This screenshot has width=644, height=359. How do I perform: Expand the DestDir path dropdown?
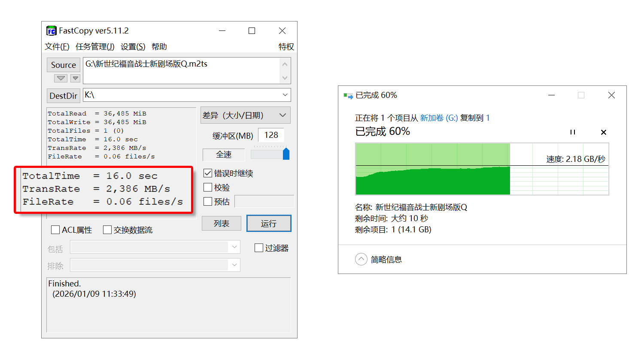[285, 95]
